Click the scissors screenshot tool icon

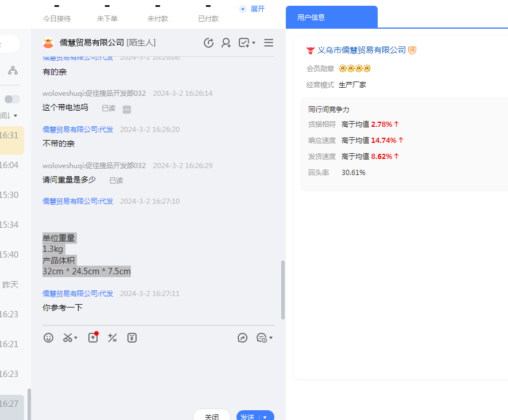click(x=68, y=338)
